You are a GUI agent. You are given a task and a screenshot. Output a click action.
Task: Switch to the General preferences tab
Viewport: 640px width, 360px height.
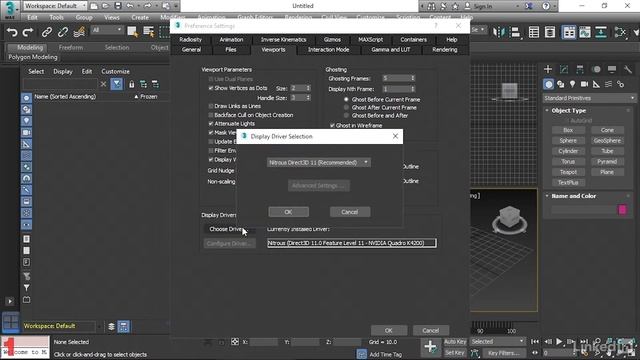coord(191,49)
